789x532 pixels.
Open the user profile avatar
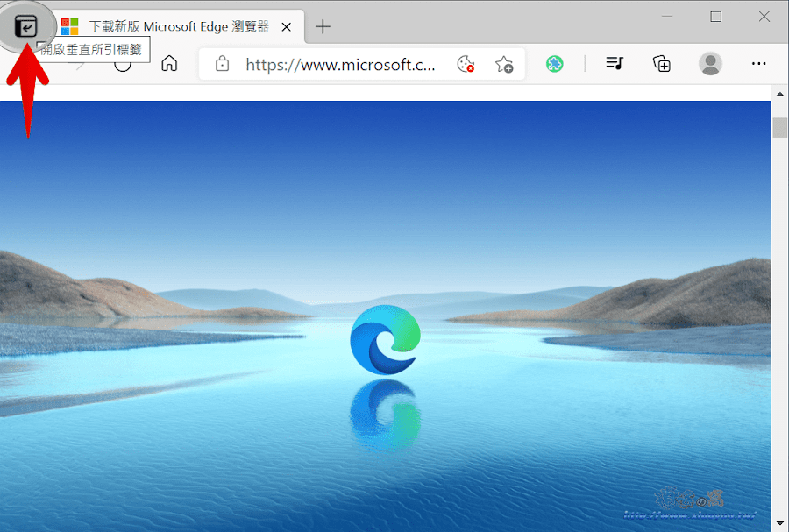tap(710, 64)
